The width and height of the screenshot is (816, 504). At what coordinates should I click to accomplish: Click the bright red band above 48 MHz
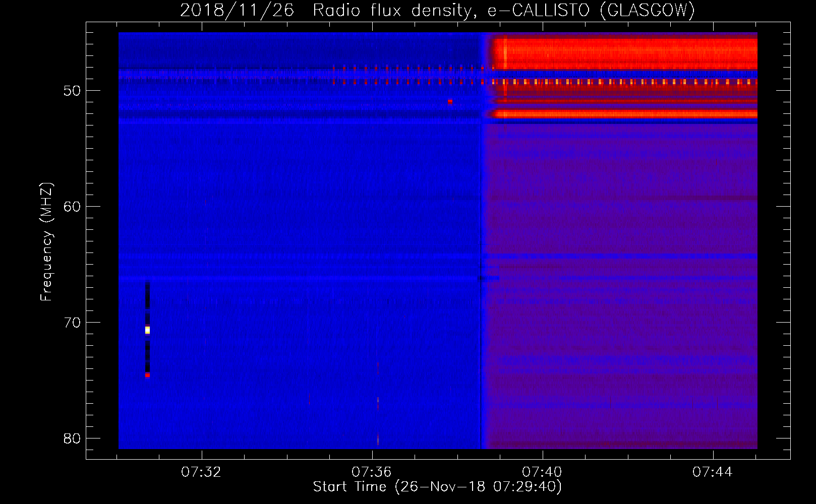point(625,53)
